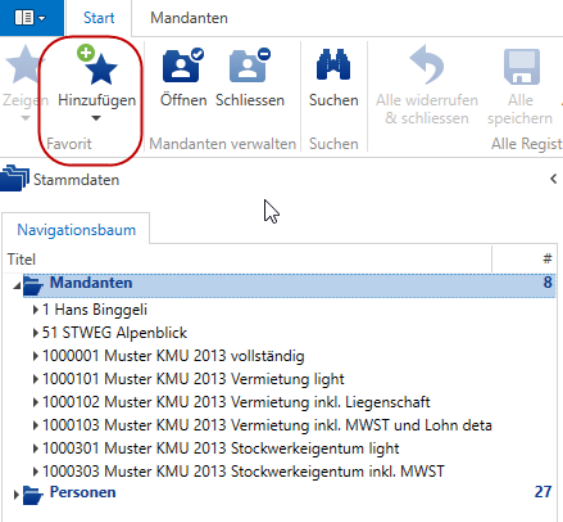Click the Öffnen Mandant icon
This screenshot has width=563, height=522.
(183, 65)
